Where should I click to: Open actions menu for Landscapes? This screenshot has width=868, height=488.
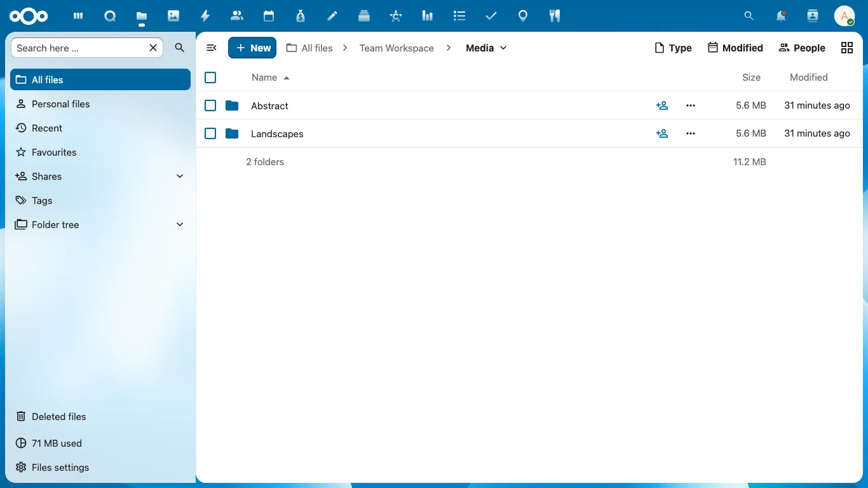click(691, 133)
